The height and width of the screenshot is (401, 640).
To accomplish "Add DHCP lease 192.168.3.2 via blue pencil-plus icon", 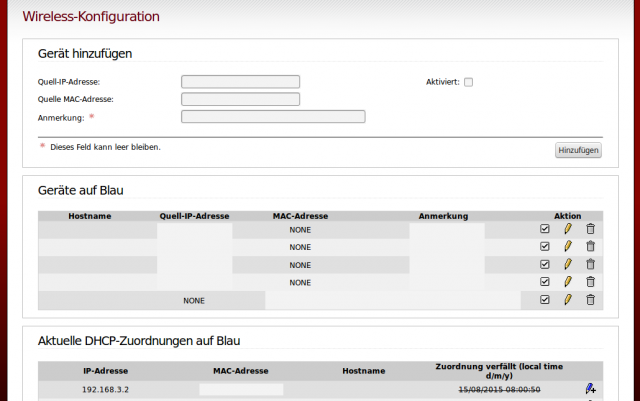I will click(590, 388).
